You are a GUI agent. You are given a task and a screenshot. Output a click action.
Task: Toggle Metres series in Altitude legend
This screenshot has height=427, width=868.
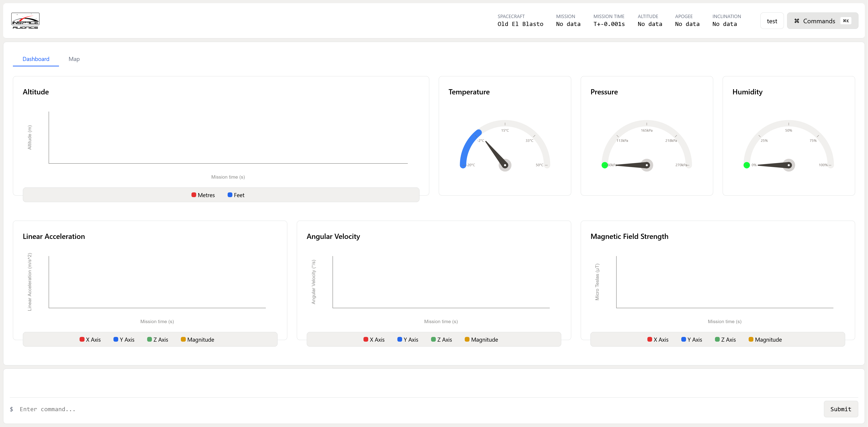(x=203, y=195)
